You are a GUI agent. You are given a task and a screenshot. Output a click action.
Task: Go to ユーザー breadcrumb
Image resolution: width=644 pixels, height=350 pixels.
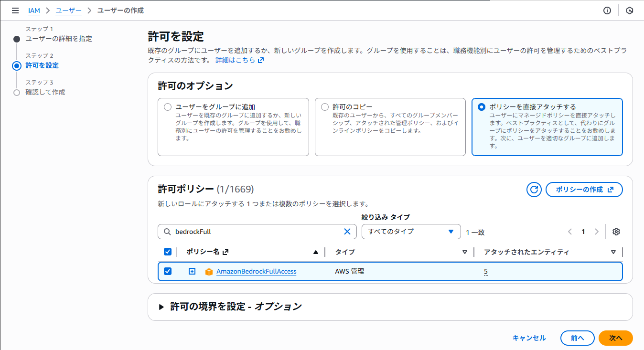coord(68,11)
